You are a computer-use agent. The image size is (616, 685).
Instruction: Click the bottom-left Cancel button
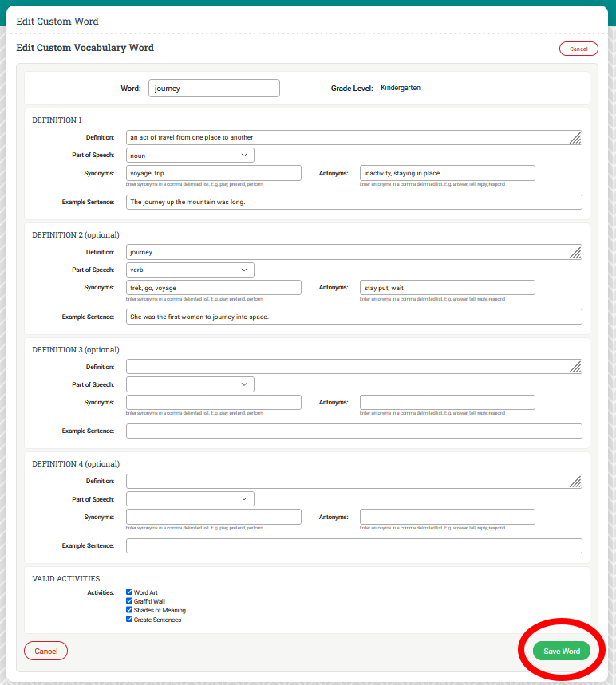coord(46,651)
